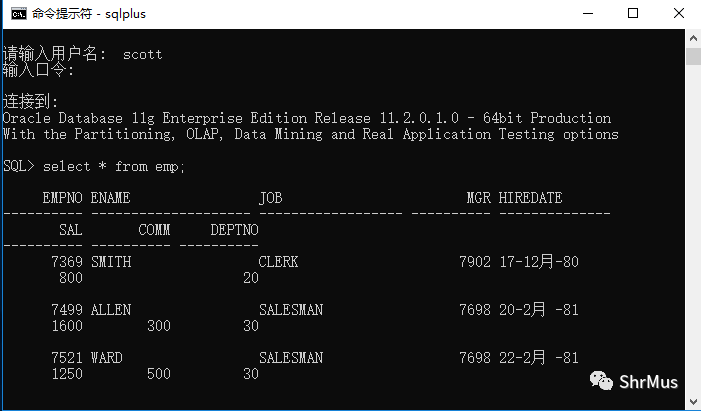The height and width of the screenshot is (411, 701).
Task: Click employee number 7369
Action: (x=67, y=262)
